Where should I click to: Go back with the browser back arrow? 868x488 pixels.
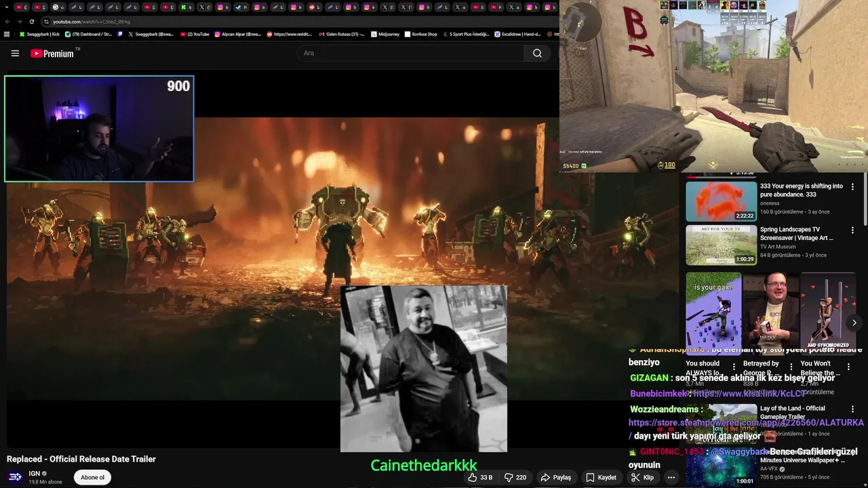click(7, 22)
